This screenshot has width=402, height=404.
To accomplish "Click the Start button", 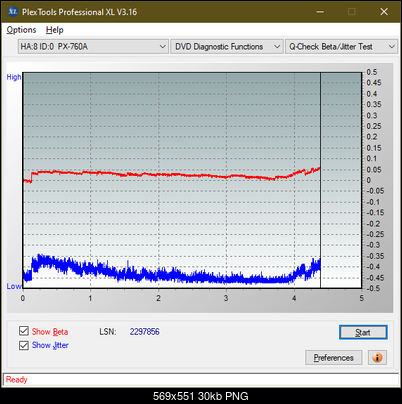I will (363, 332).
